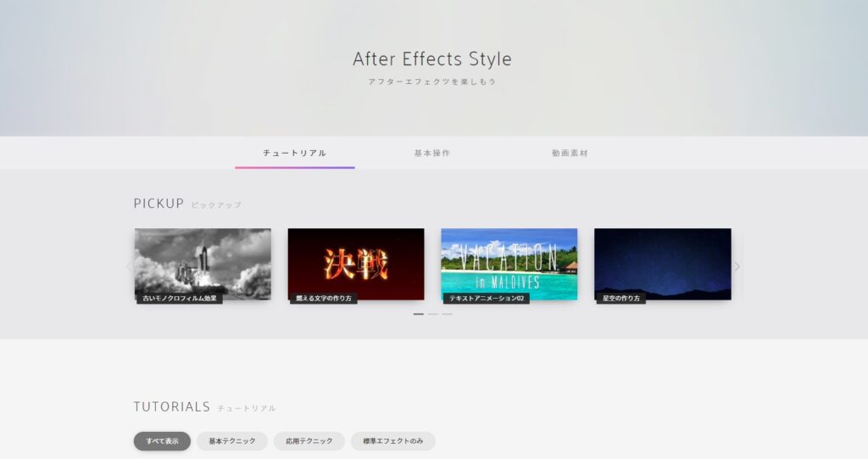Screen dimensions: 868x459
Task: Filter tutorials by 基本テクニック
Action: 232,441
